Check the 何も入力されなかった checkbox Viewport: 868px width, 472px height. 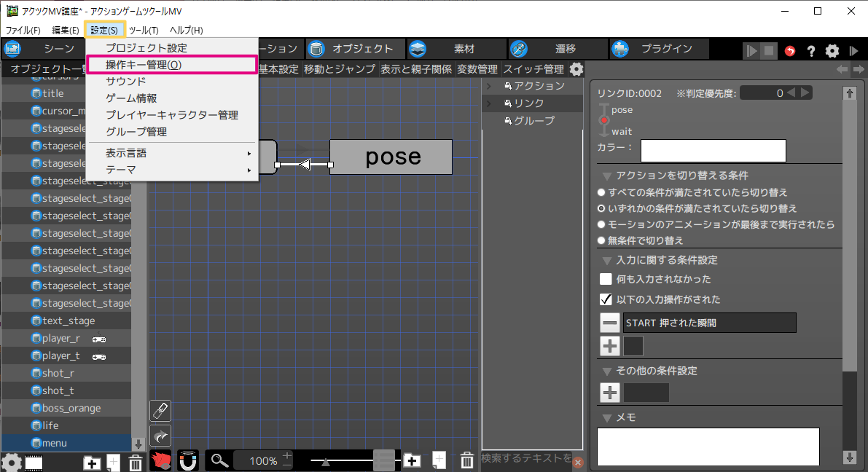pyautogui.click(x=606, y=279)
